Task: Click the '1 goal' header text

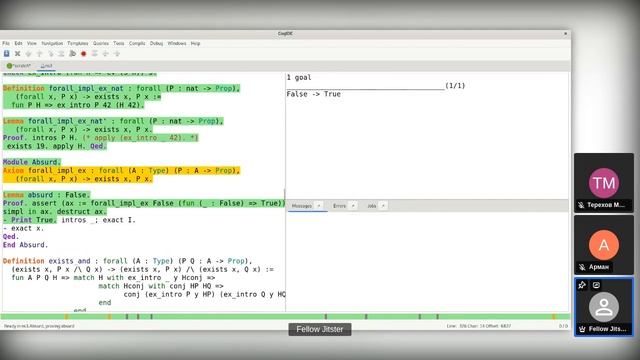Action: (x=299, y=78)
